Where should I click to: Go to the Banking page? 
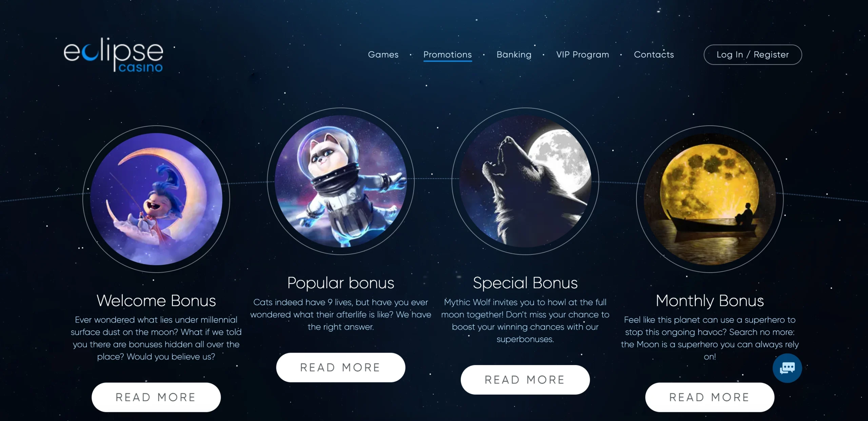[x=514, y=55]
